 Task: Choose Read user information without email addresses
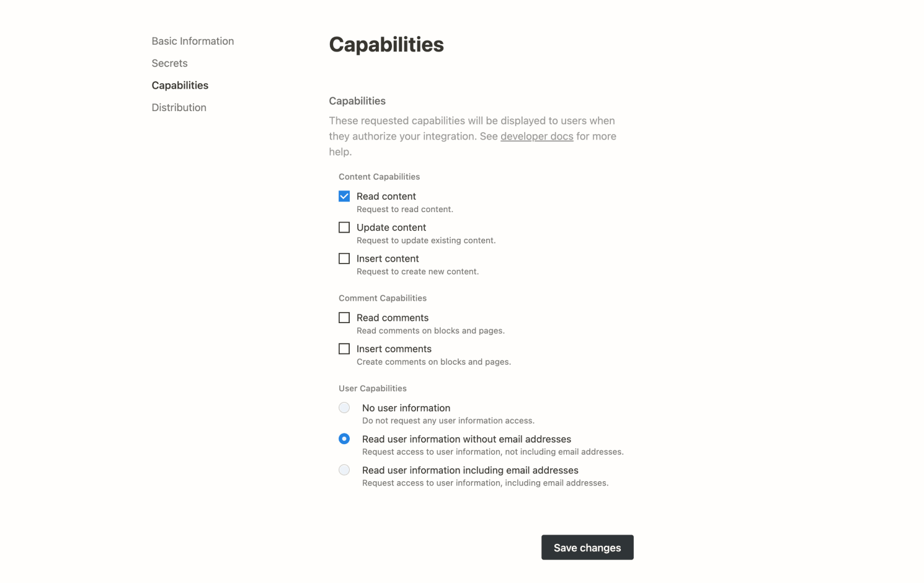tap(344, 438)
